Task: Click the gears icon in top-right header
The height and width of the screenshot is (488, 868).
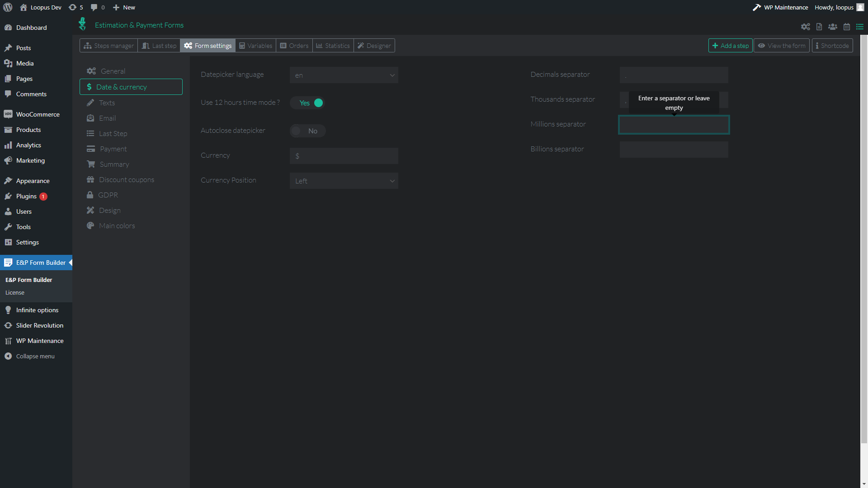Action: tap(805, 27)
